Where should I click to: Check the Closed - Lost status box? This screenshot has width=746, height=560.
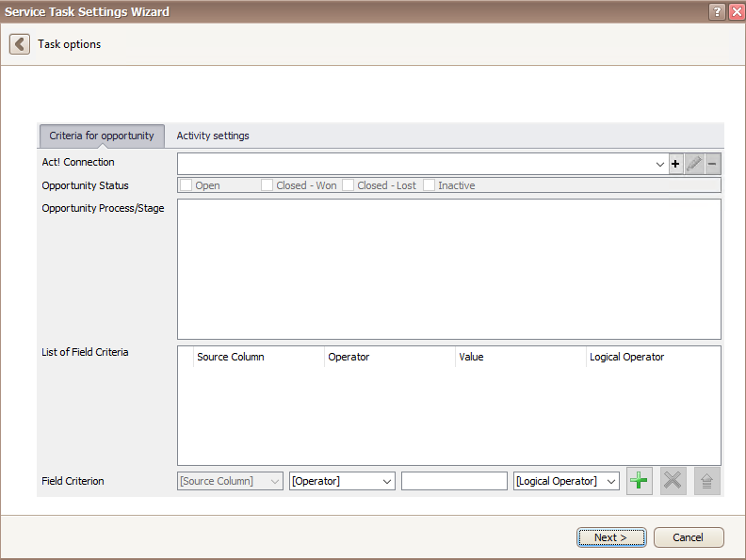tap(348, 184)
